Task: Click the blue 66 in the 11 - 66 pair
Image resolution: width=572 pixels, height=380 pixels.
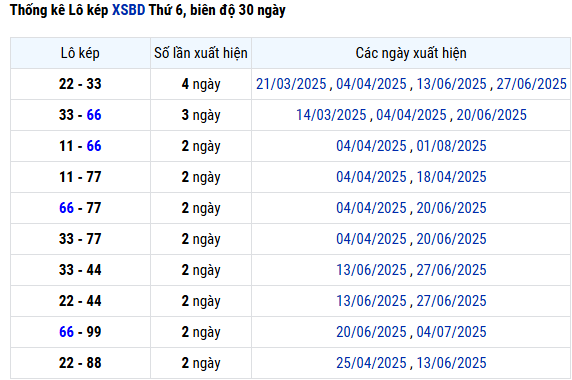Action: tap(94, 146)
